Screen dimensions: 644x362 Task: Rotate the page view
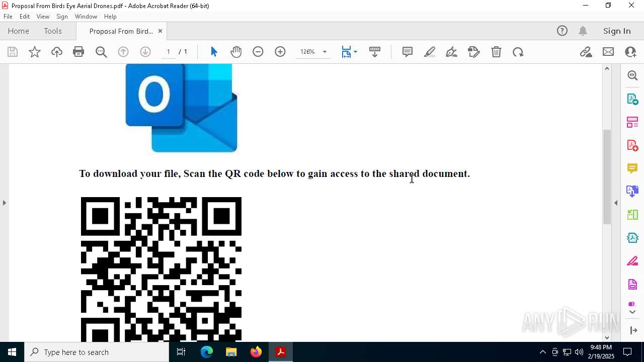click(518, 52)
